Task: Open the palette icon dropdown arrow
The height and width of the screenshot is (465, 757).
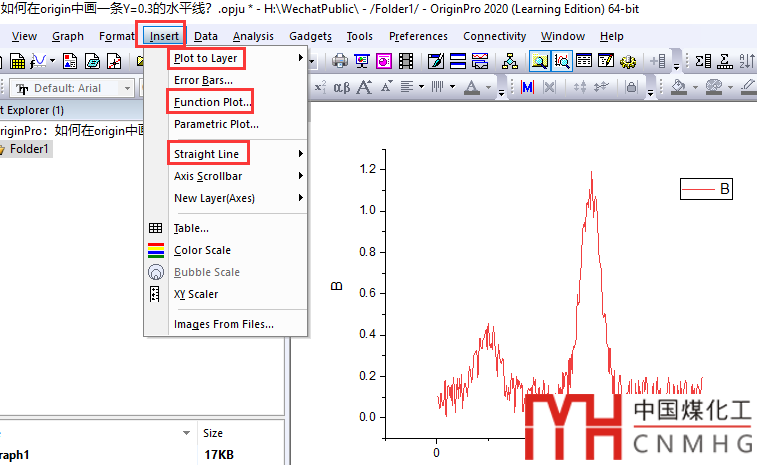Action: click(x=730, y=87)
